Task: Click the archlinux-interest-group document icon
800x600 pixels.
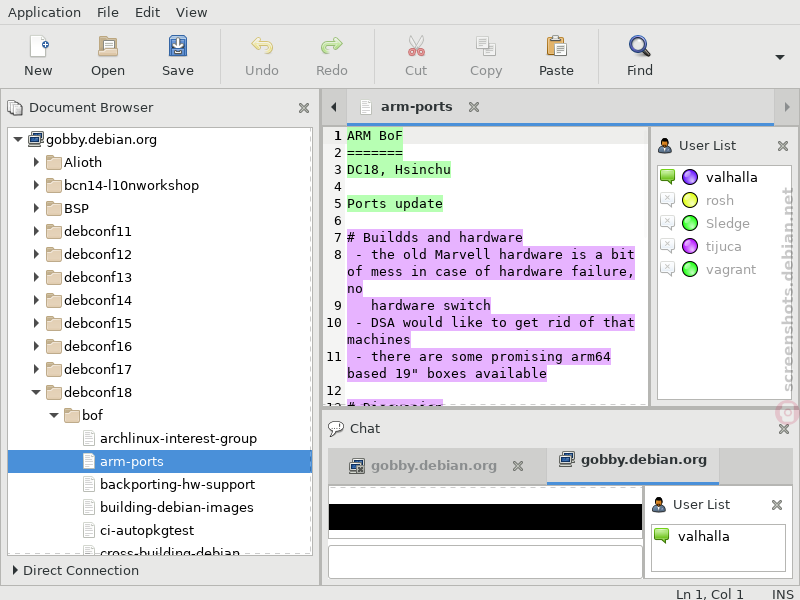Action: (89, 438)
